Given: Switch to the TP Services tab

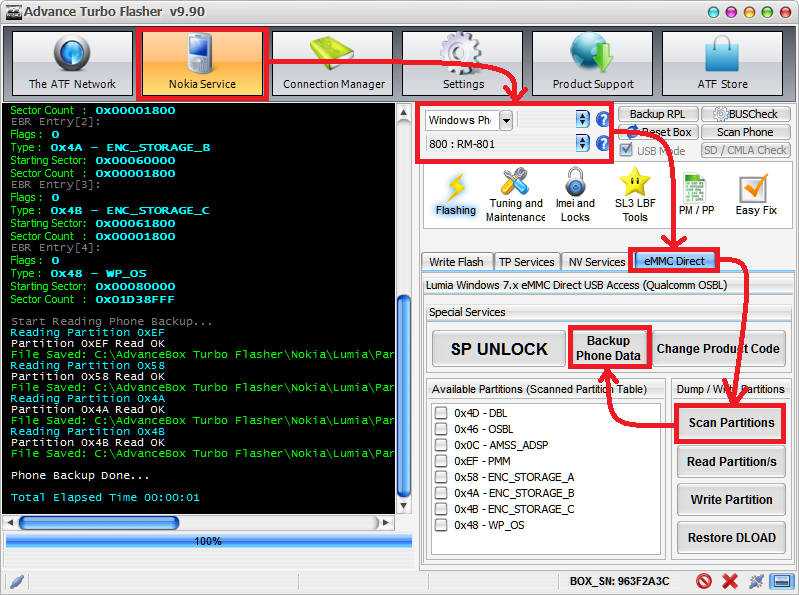Looking at the screenshot, I should click(526, 262).
